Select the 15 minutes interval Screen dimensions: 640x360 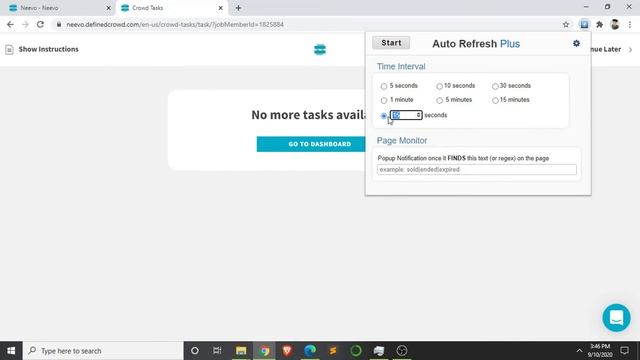[495, 100]
